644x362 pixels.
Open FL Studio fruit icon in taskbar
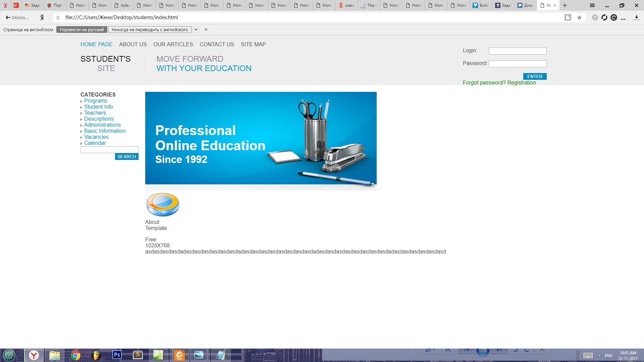pyautogui.click(x=96, y=355)
